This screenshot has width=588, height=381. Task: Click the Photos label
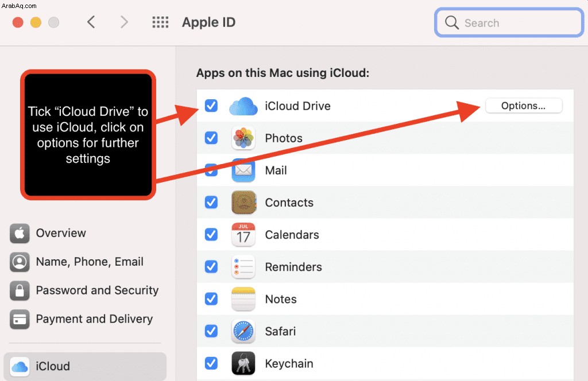coord(284,138)
